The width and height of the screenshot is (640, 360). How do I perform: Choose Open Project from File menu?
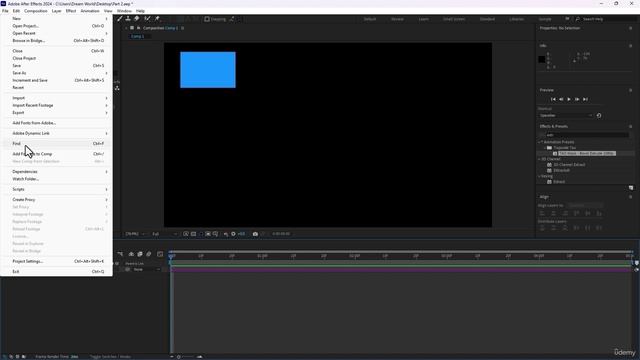[56, 26]
